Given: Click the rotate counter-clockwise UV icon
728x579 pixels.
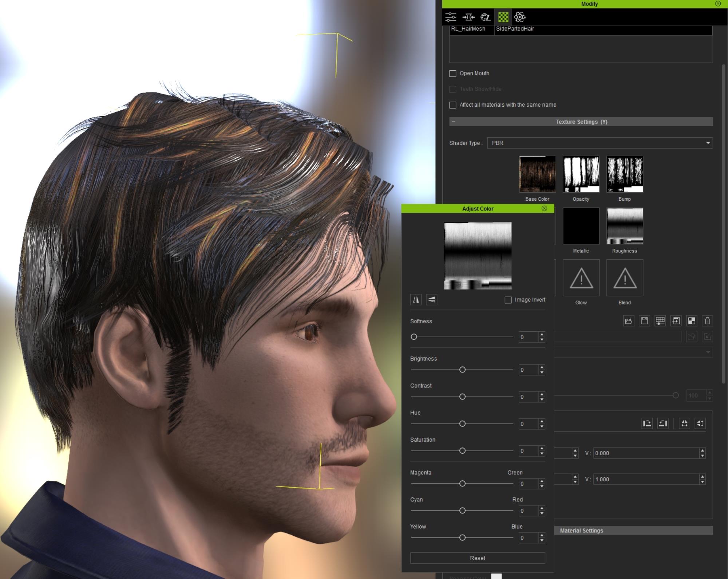Looking at the screenshot, I should [x=663, y=424].
